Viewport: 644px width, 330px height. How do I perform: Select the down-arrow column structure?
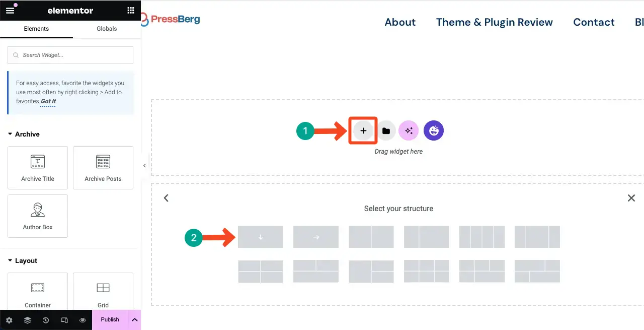(x=261, y=237)
